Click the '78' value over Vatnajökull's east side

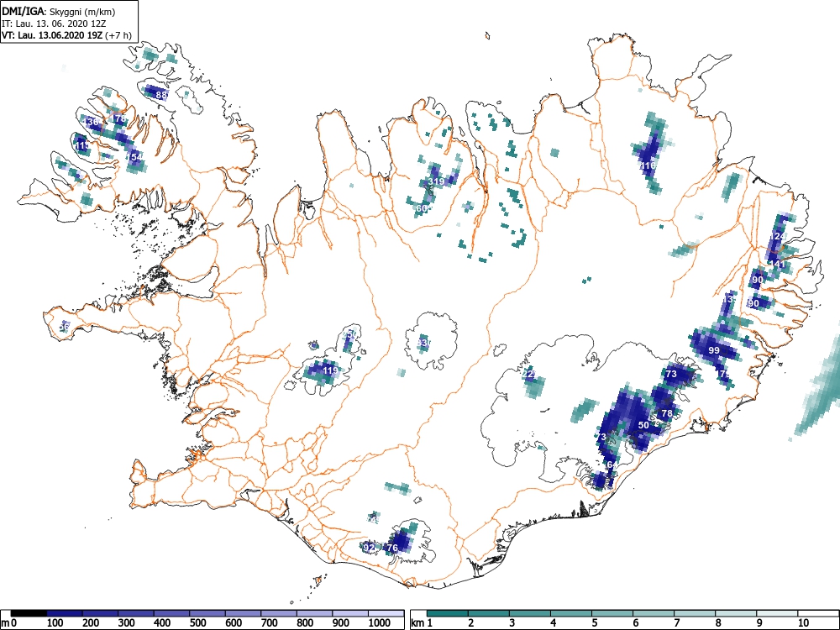point(667,413)
